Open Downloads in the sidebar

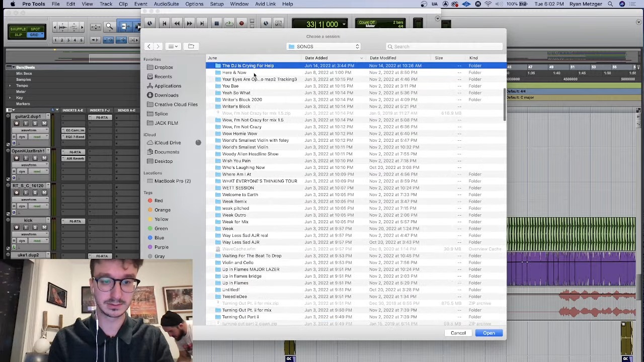click(x=166, y=95)
